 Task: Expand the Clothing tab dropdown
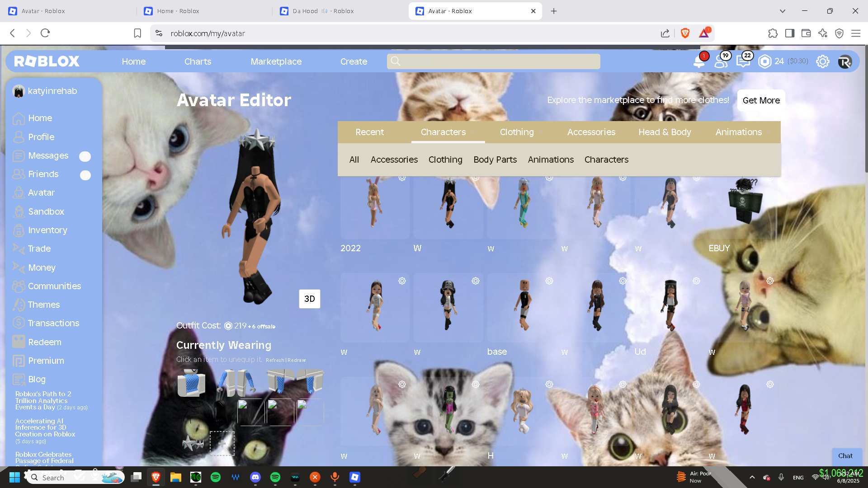(541, 132)
